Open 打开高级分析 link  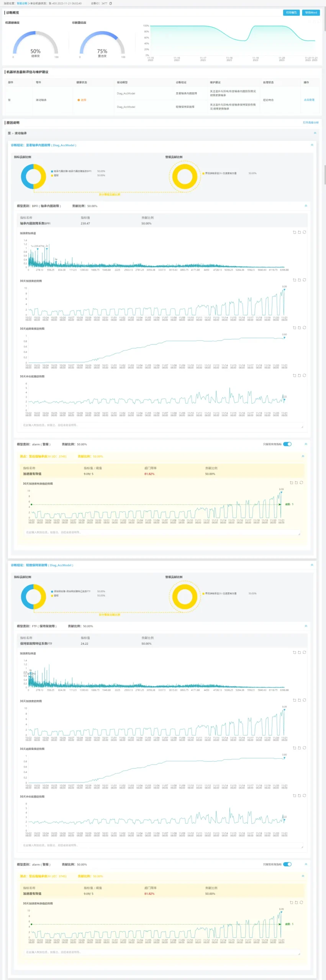click(x=310, y=123)
